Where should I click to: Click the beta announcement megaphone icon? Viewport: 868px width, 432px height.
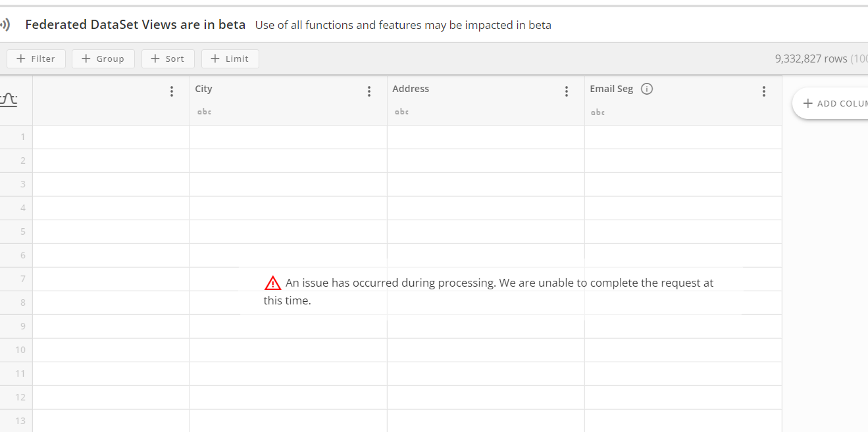point(5,24)
